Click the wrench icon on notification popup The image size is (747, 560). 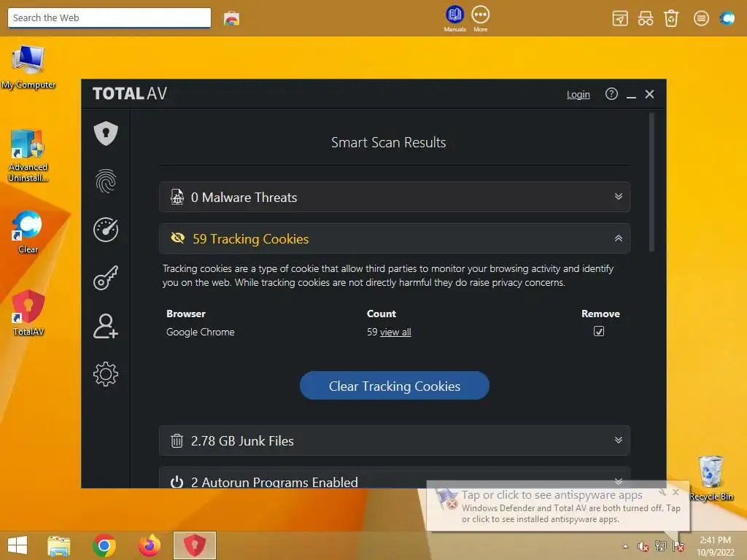click(x=662, y=492)
